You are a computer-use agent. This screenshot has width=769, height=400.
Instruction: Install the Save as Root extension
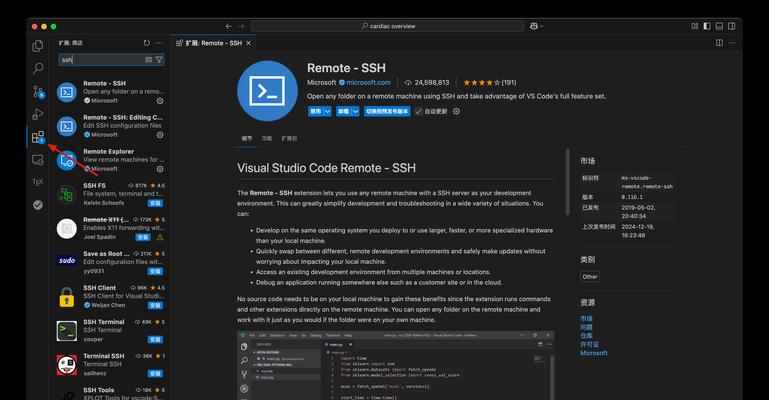click(155, 271)
